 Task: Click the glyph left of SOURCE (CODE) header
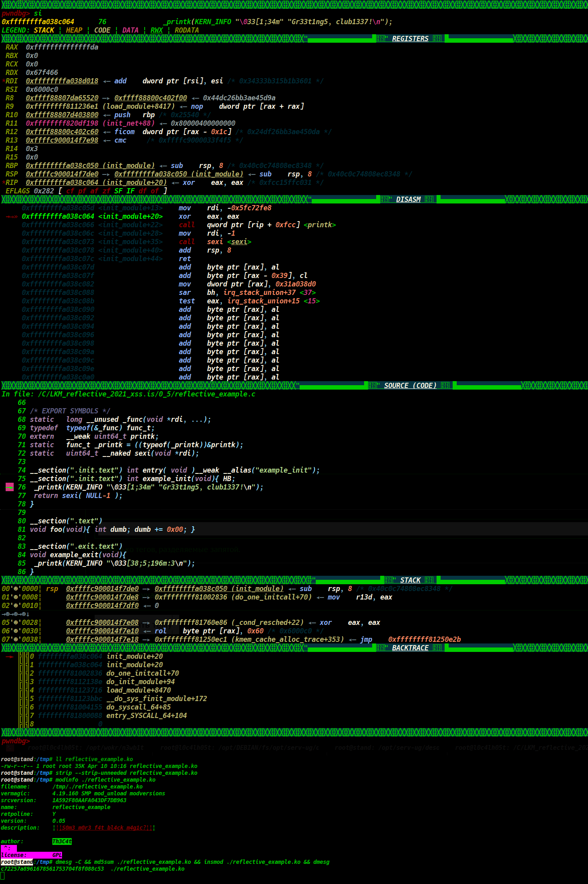pos(373,386)
